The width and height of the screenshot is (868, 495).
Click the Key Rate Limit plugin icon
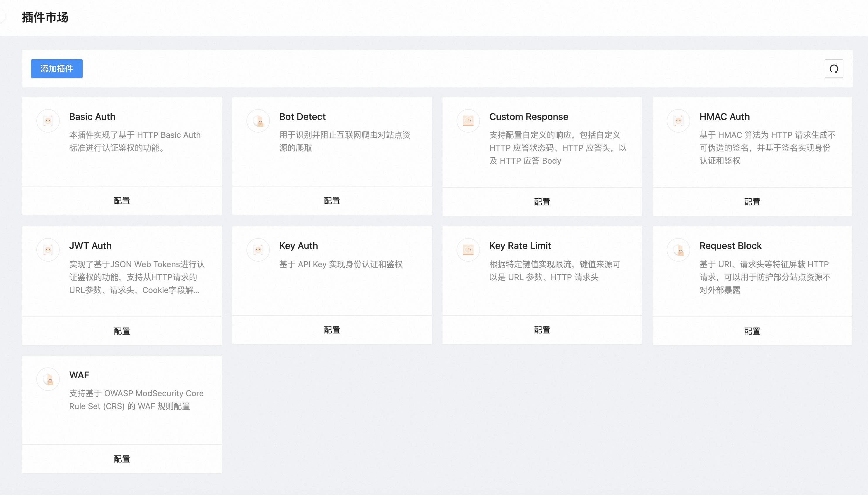[468, 250]
